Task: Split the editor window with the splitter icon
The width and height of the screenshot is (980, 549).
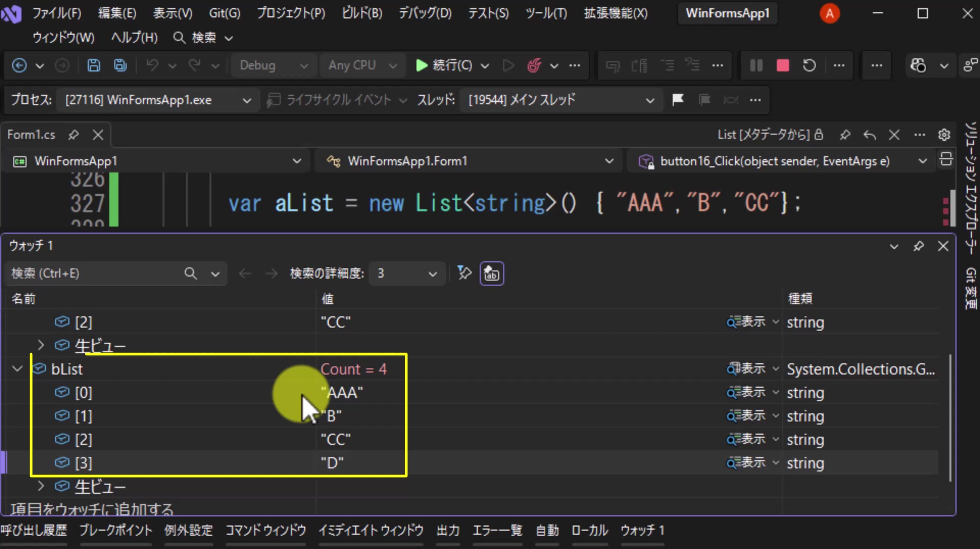Action: tap(946, 160)
